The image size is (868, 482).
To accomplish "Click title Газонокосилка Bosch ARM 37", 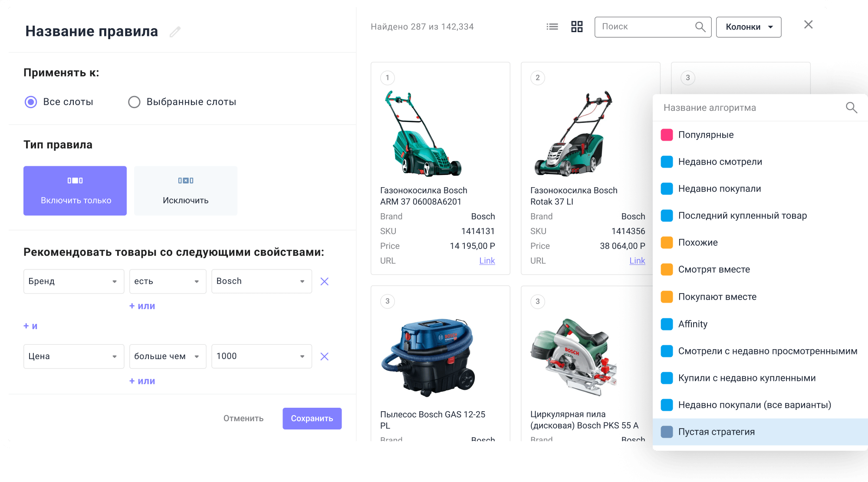I will tap(424, 196).
